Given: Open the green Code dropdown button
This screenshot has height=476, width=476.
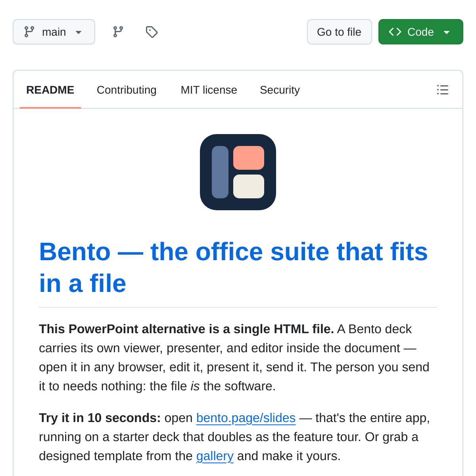Looking at the screenshot, I should click(x=421, y=32).
